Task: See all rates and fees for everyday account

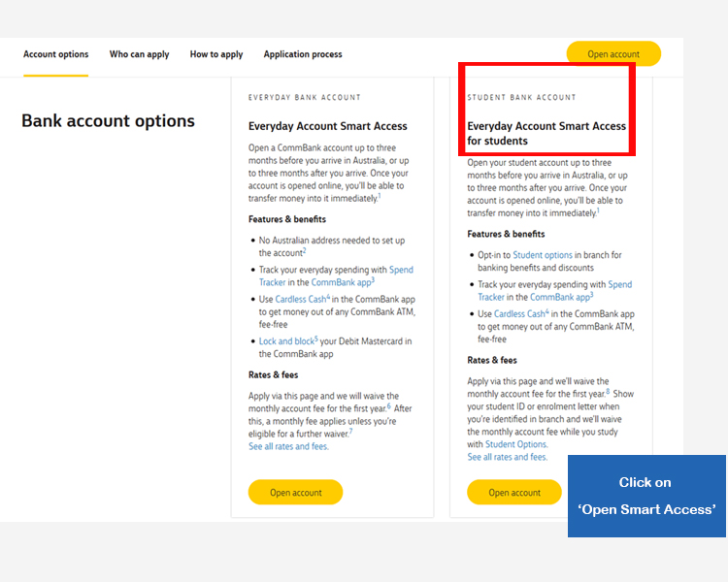Action: pos(288,446)
